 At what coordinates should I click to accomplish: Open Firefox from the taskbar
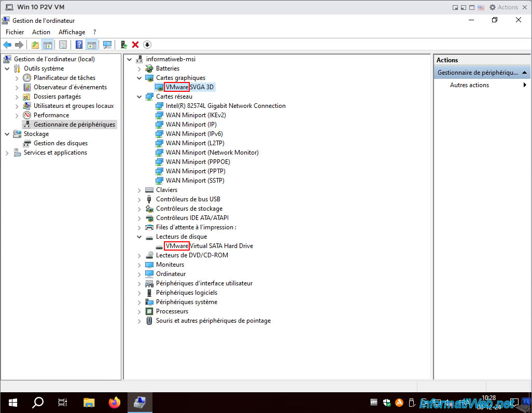point(115,403)
